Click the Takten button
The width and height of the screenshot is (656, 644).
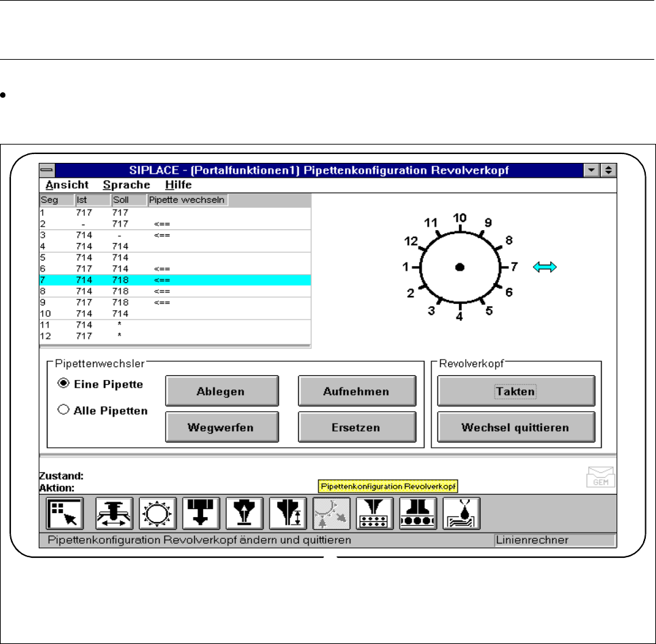pyautogui.click(x=516, y=391)
